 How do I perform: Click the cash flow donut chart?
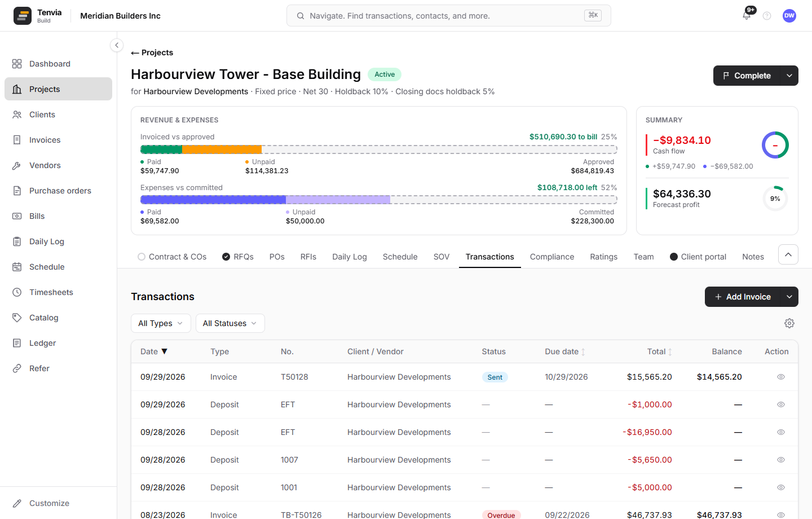[775, 145]
